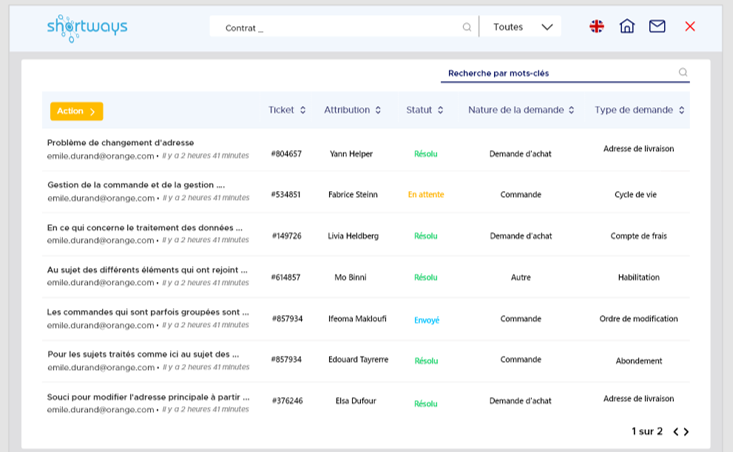Click Ordre de modification request type

click(639, 319)
